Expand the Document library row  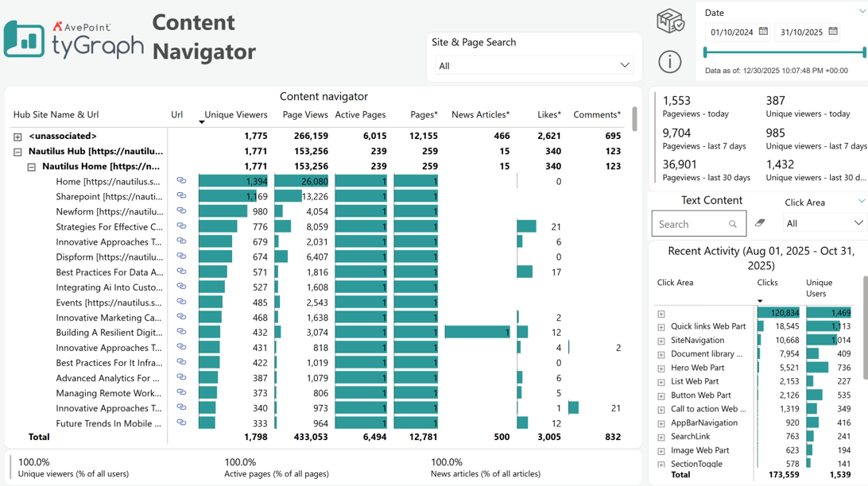tap(661, 355)
